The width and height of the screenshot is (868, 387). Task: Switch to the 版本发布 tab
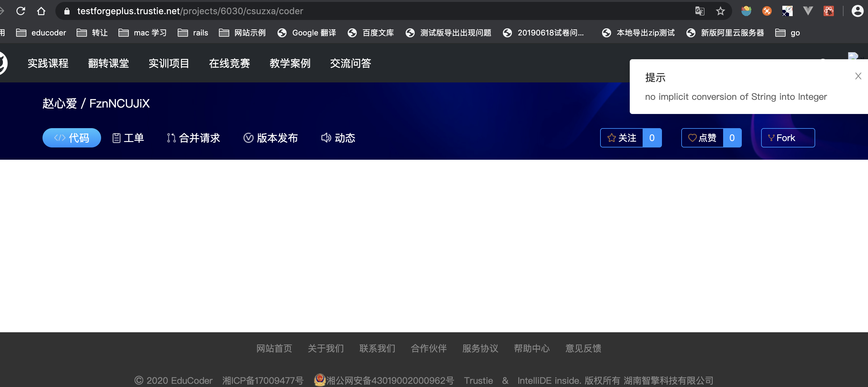(270, 137)
